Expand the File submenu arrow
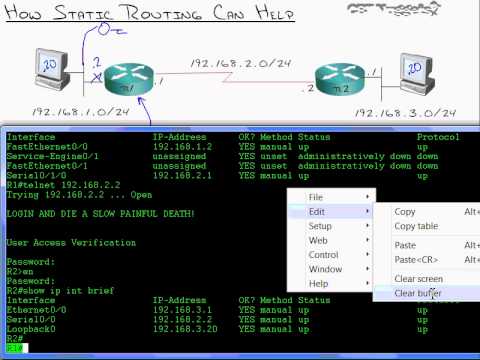The width and height of the screenshot is (480, 360). (367, 197)
